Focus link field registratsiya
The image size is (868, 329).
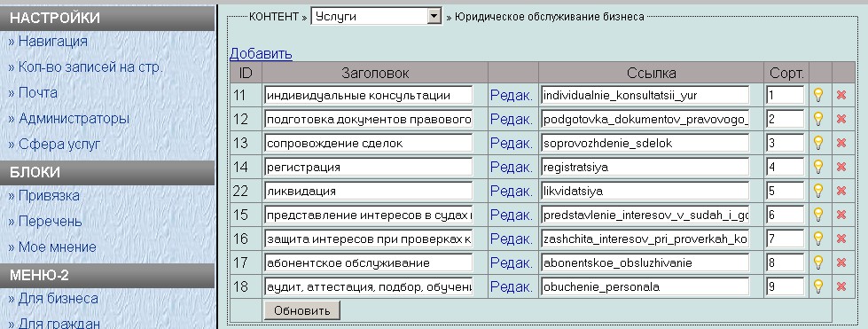tap(645, 167)
